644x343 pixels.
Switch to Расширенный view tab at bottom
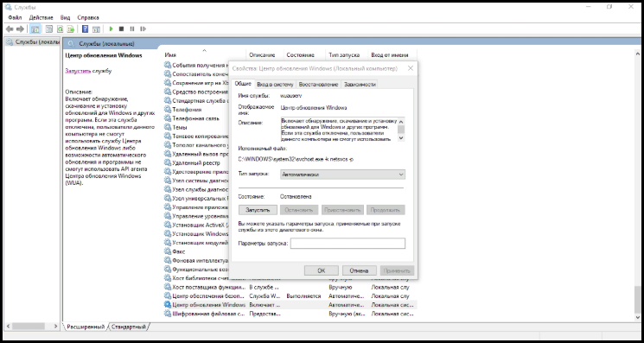pyautogui.click(x=86, y=327)
